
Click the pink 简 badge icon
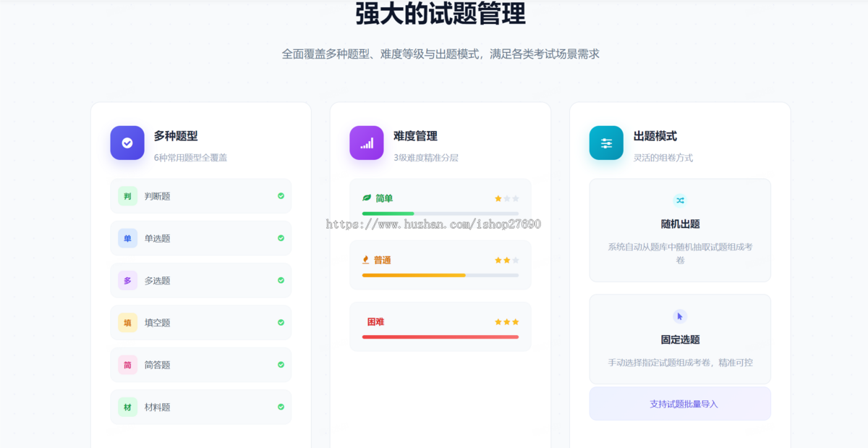coord(127,365)
